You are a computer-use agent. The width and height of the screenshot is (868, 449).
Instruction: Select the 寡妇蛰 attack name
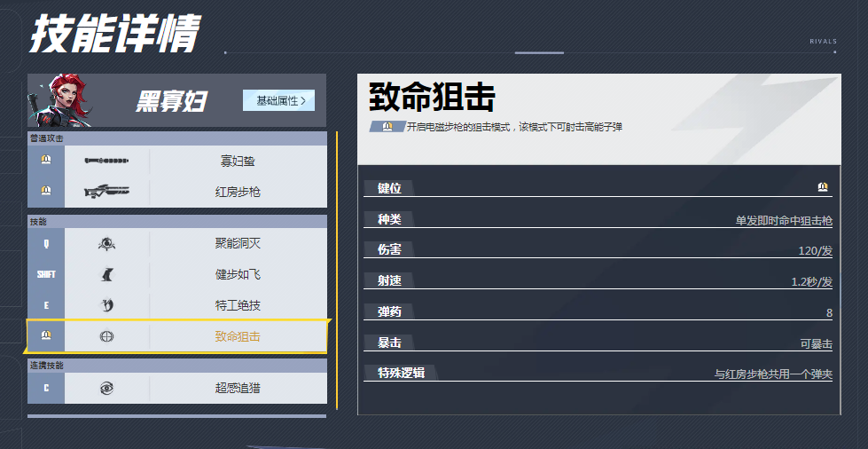pos(238,161)
